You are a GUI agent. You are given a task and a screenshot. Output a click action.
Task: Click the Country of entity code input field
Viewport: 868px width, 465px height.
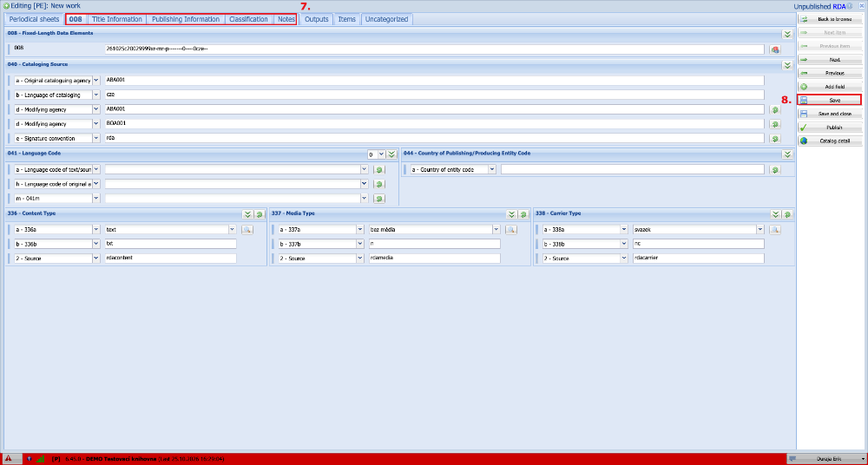pyautogui.click(x=633, y=169)
